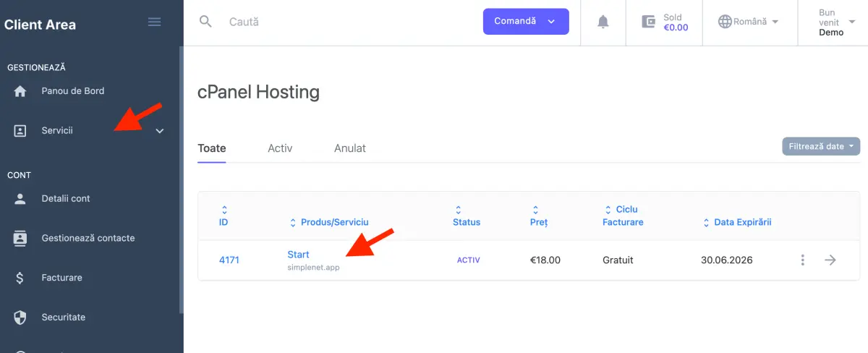The image size is (868, 353).
Task: Open the Română language dropdown
Action: (x=748, y=22)
